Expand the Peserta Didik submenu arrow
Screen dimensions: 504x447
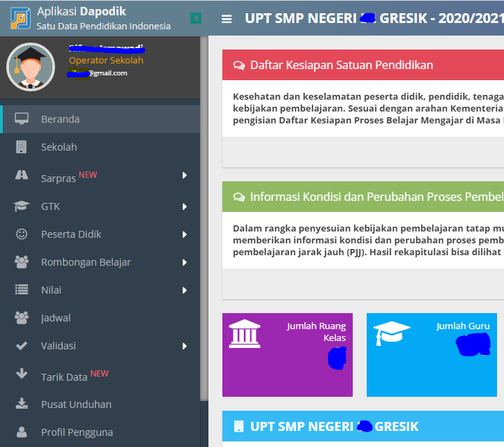[185, 234]
